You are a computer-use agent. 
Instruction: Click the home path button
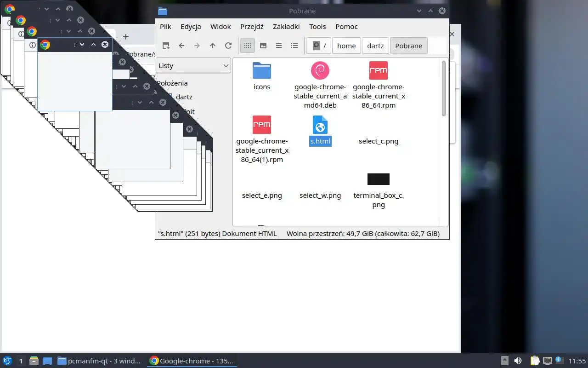[346, 46]
